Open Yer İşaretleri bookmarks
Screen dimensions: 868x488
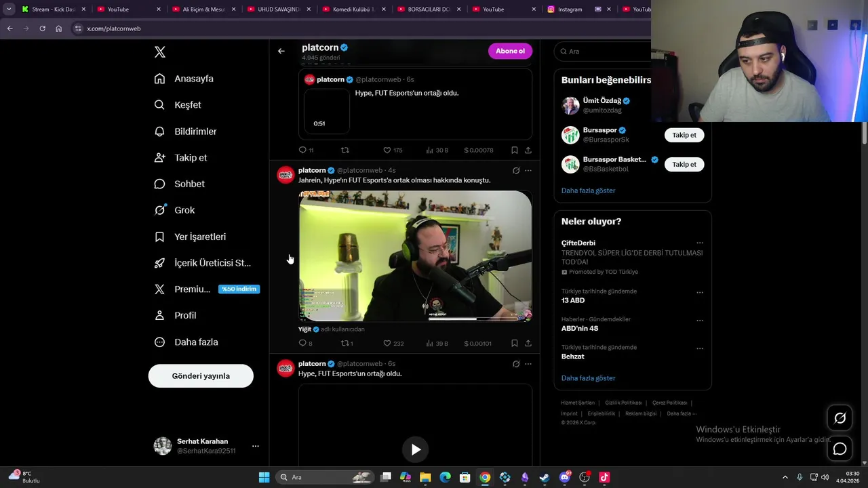190,237
